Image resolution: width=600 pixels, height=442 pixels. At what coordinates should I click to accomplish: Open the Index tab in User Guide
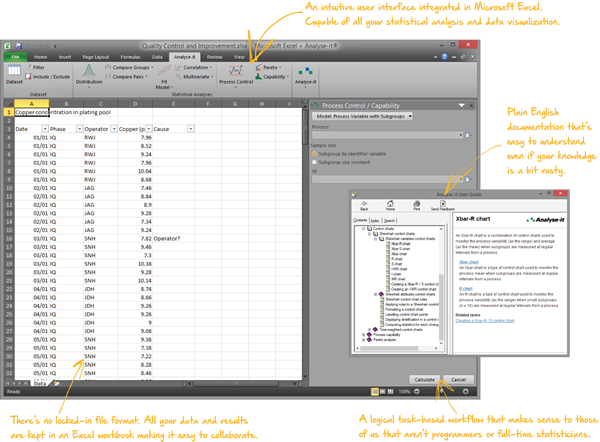(375, 220)
